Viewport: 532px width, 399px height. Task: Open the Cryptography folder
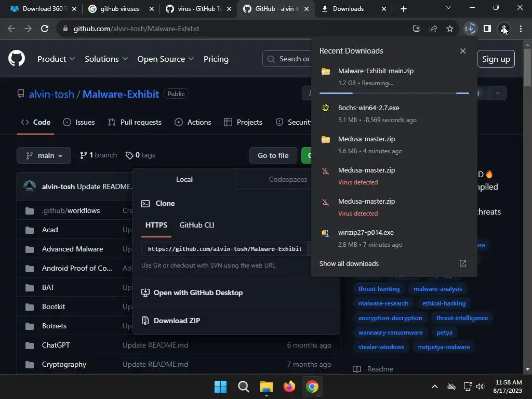64,364
